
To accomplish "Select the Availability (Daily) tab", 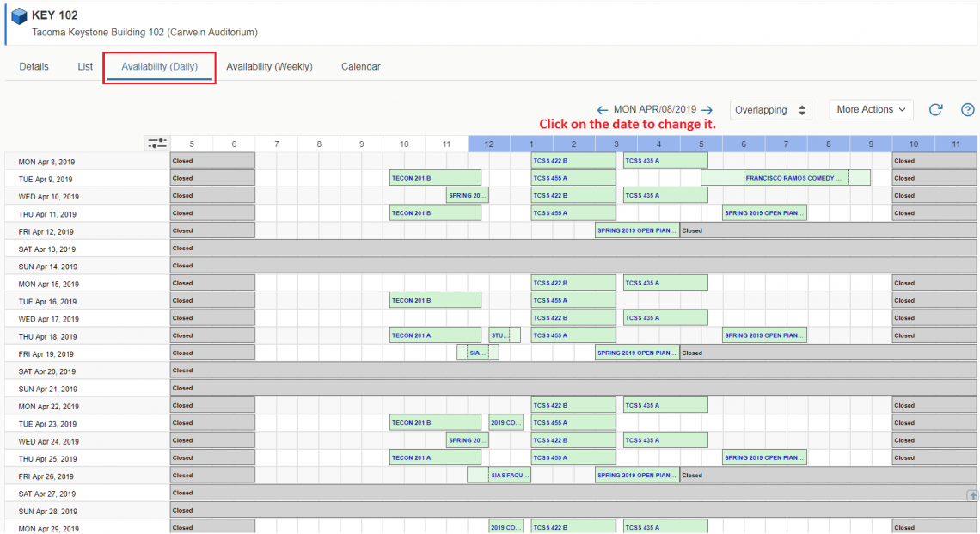I will [159, 67].
